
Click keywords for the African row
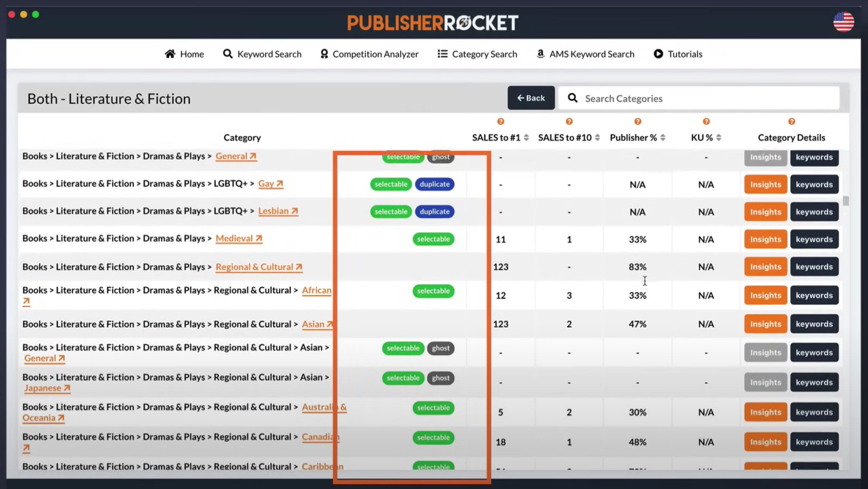(x=814, y=295)
